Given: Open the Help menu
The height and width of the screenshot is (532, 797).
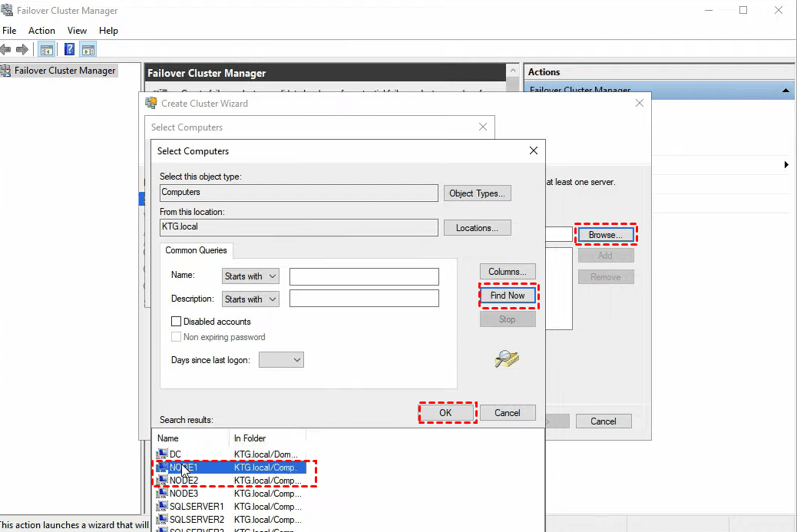Looking at the screenshot, I should click(108, 31).
